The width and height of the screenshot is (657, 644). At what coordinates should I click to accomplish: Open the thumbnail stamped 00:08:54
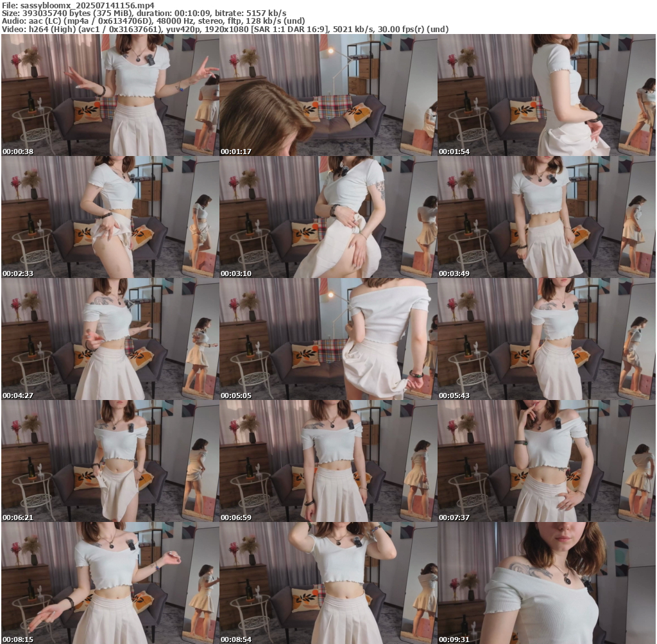click(328, 583)
